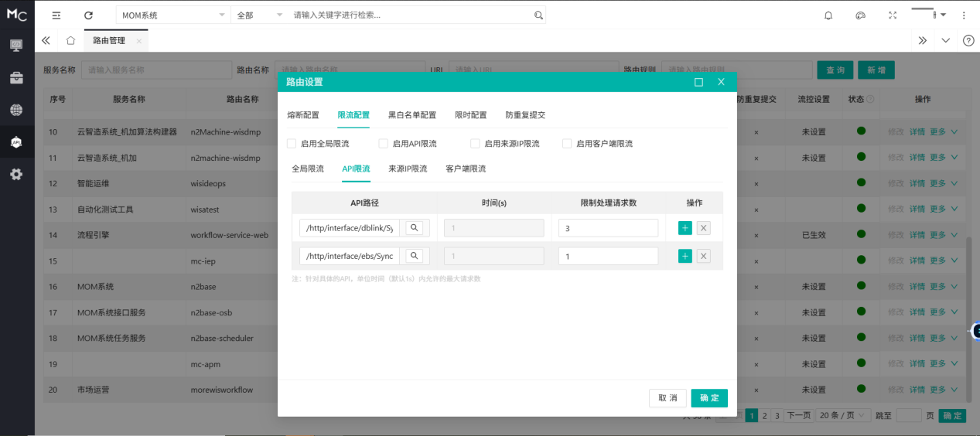The height and width of the screenshot is (436, 980).
Task: Open the globe module in the left sidebar
Action: tap(16, 110)
